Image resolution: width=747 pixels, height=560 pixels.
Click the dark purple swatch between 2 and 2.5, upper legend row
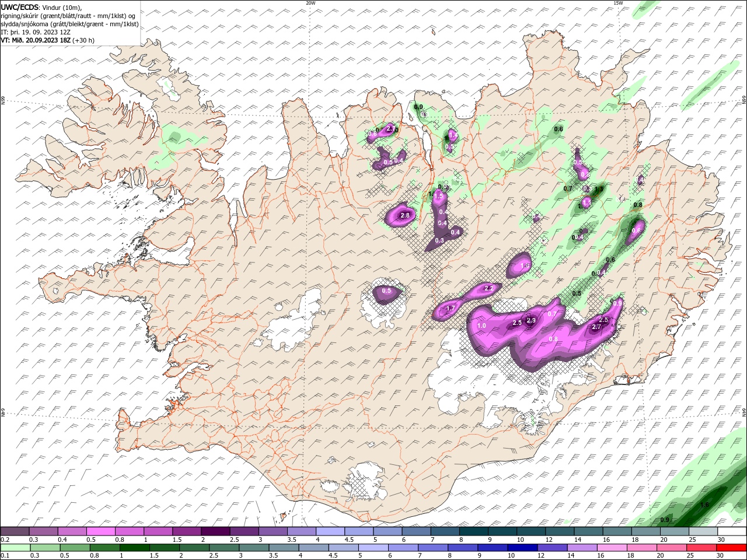pyautogui.click(x=215, y=531)
